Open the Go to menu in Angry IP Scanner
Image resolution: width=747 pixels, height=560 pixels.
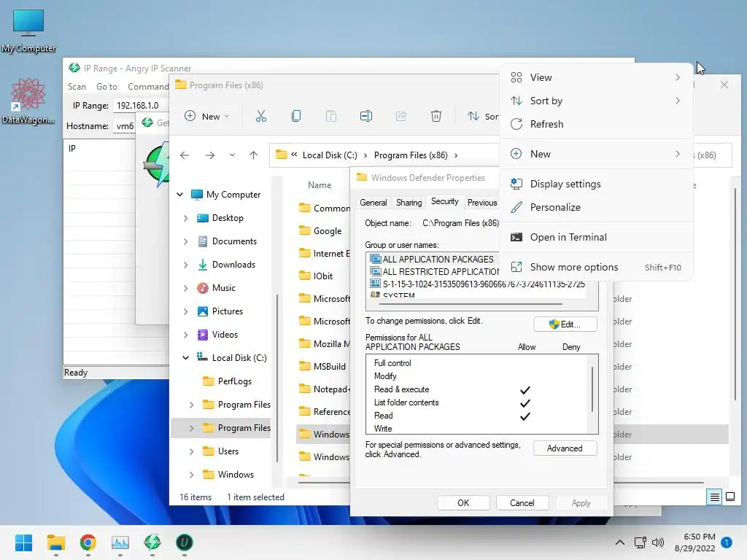(107, 87)
